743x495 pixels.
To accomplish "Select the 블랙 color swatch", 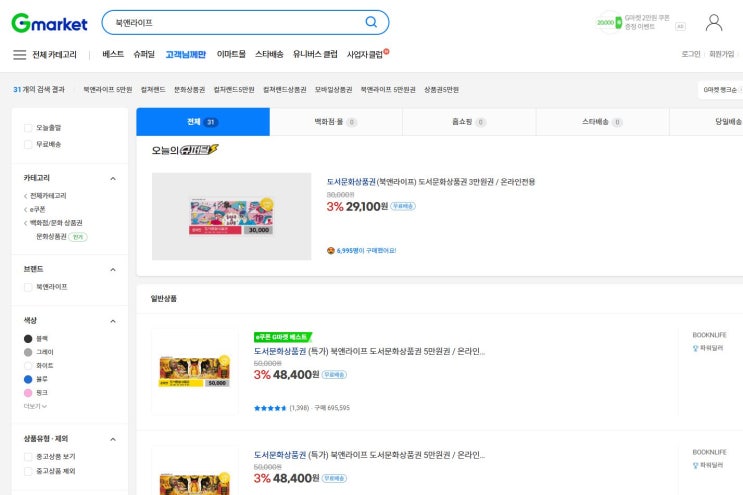I will 28,339.
